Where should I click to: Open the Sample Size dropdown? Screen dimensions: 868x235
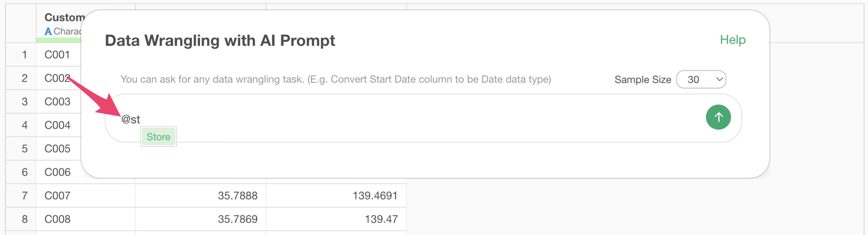pyautogui.click(x=701, y=80)
